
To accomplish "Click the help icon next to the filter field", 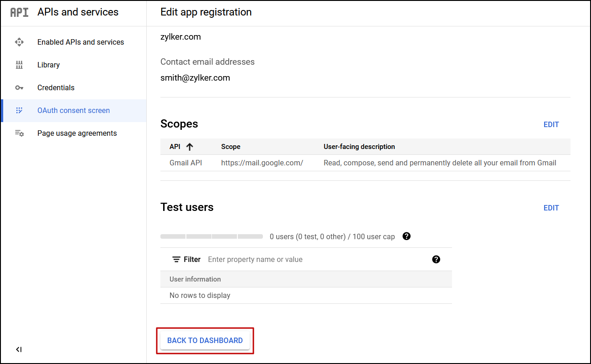I will tap(436, 259).
